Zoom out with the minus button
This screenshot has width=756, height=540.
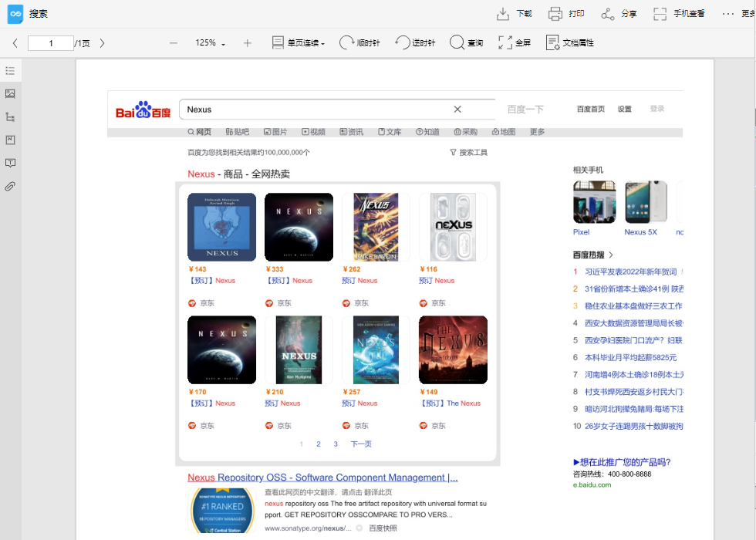pos(174,43)
